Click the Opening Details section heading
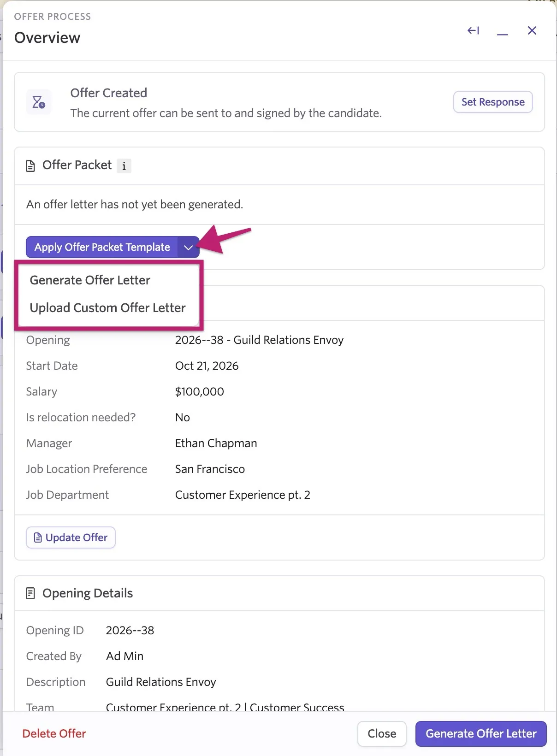The height and width of the screenshot is (756, 557). [88, 593]
